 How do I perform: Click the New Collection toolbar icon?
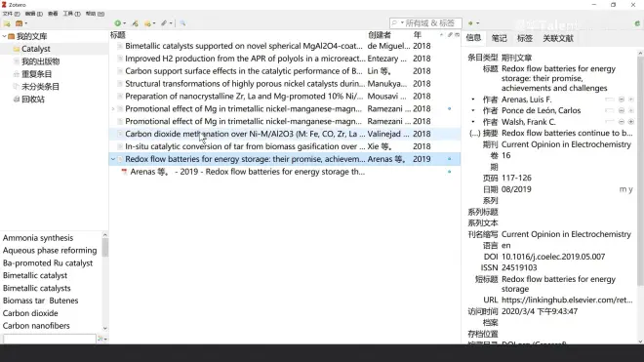pyautogui.click(x=7, y=23)
